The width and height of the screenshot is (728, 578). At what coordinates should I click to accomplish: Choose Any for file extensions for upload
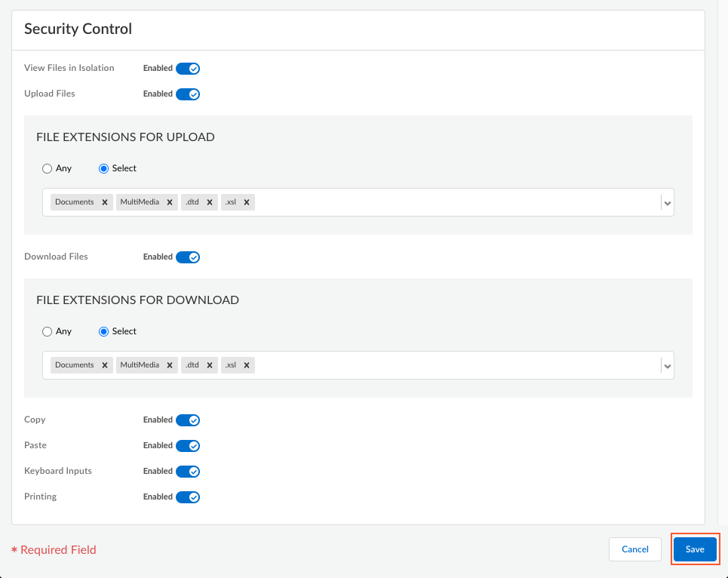click(47, 168)
